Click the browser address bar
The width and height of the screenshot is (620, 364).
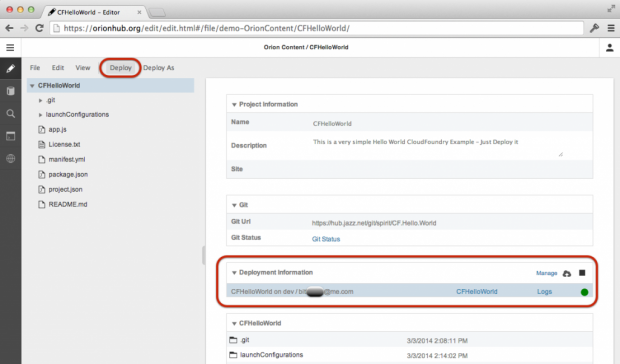tap(316, 28)
